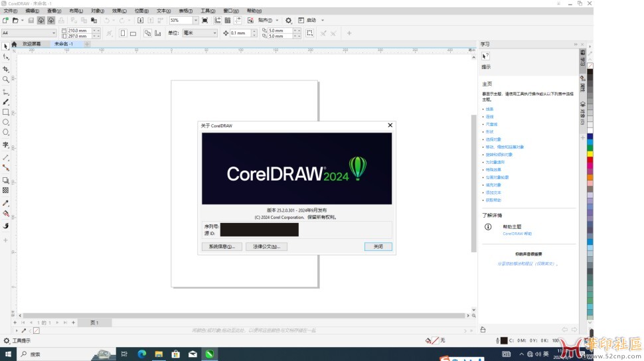Select the Polygon tool
Screen dimensions: 644x361
[x=6, y=132]
